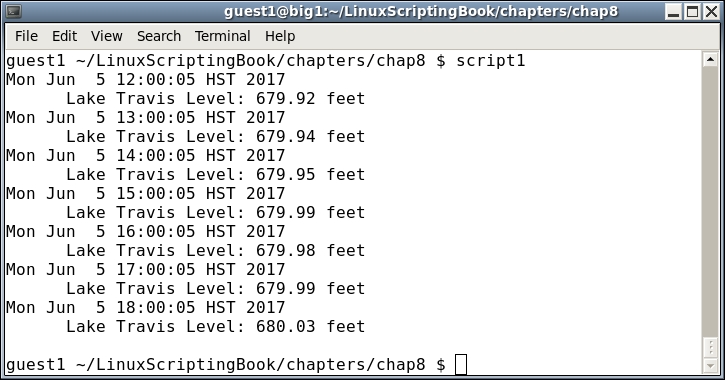This screenshot has height=380, width=725.
Task: Click the 'Mon Jun 5 16:00:05 HST 2017' line
Action: pos(146,231)
